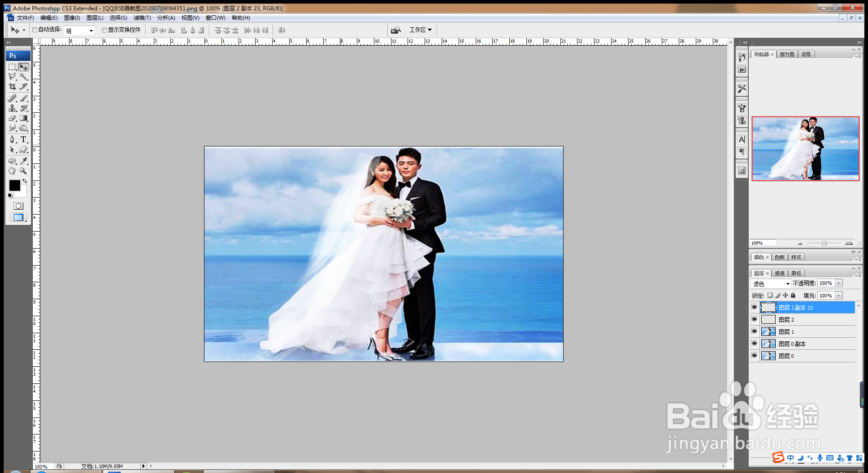Enable the 显示变换控件 checkbox
The height and width of the screenshot is (473, 868).
point(104,30)
